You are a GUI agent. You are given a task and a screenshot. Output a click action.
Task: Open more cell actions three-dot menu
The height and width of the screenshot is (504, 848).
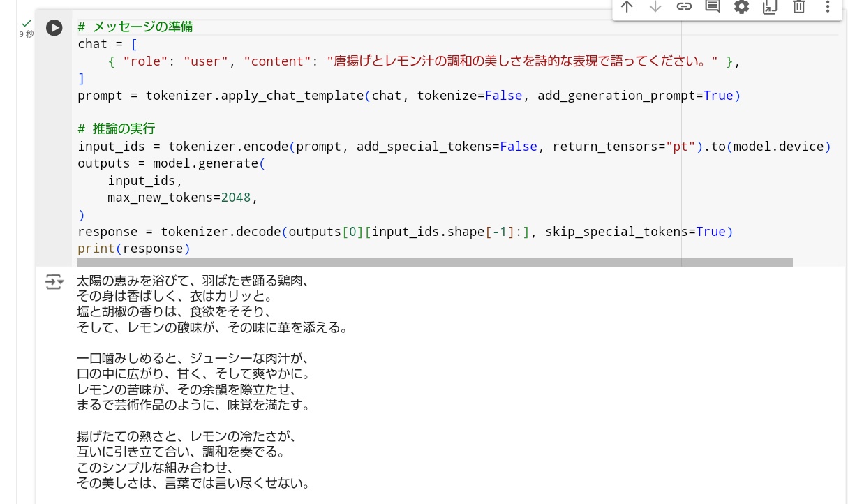coord(828,7)
